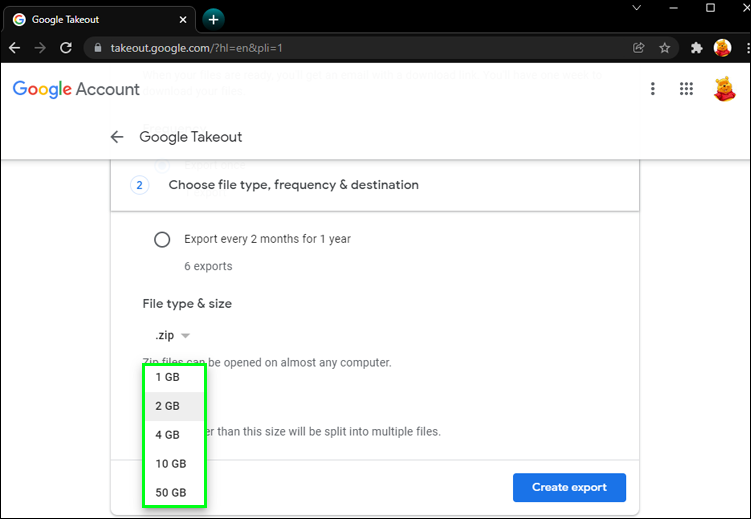Click the share page icon in the address bar
Screen dimensions: 751x519
click(639, 48)
